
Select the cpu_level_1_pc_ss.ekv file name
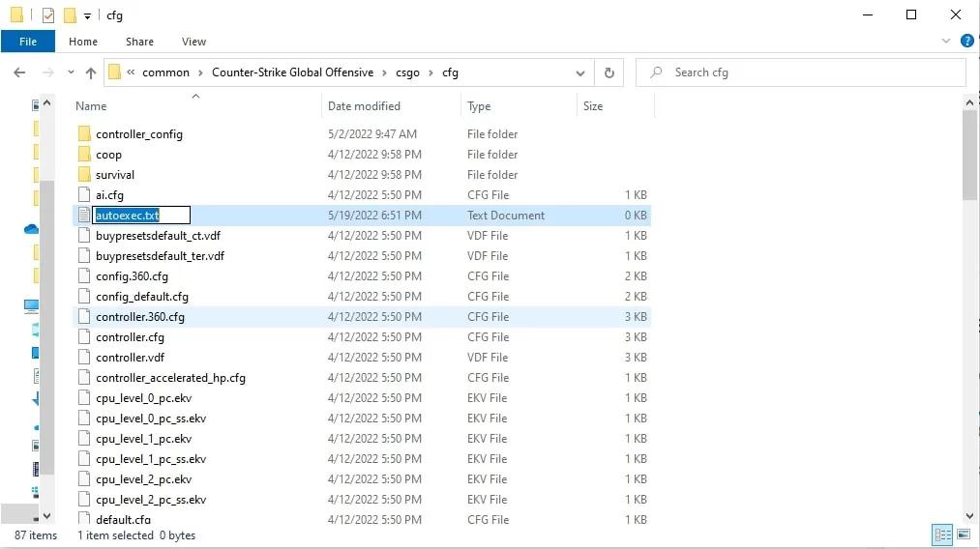tap(151, 458)
